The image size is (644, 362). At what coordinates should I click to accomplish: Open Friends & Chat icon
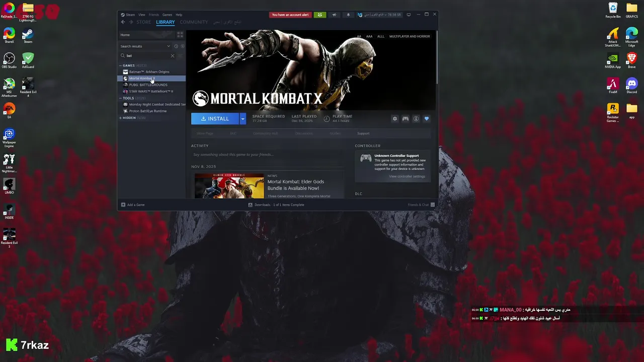tap(433, 205)
